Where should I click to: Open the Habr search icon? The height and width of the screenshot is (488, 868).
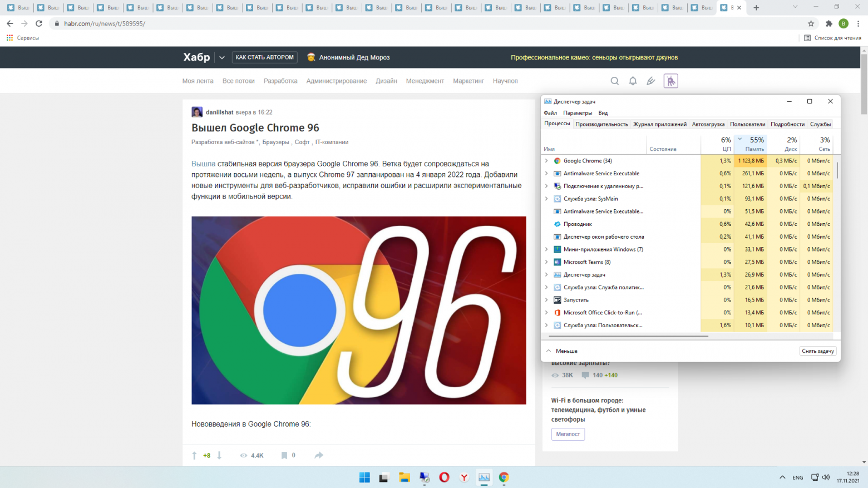point(614,81)
